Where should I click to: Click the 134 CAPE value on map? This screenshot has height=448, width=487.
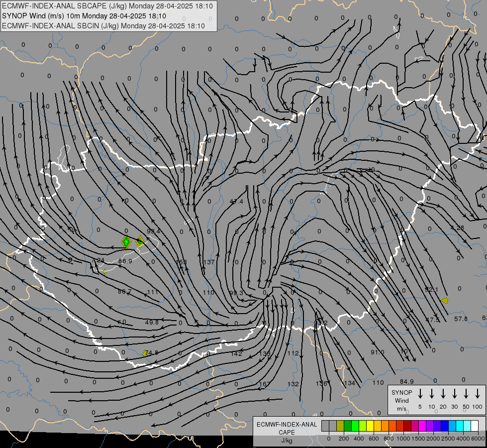[349, 383]
